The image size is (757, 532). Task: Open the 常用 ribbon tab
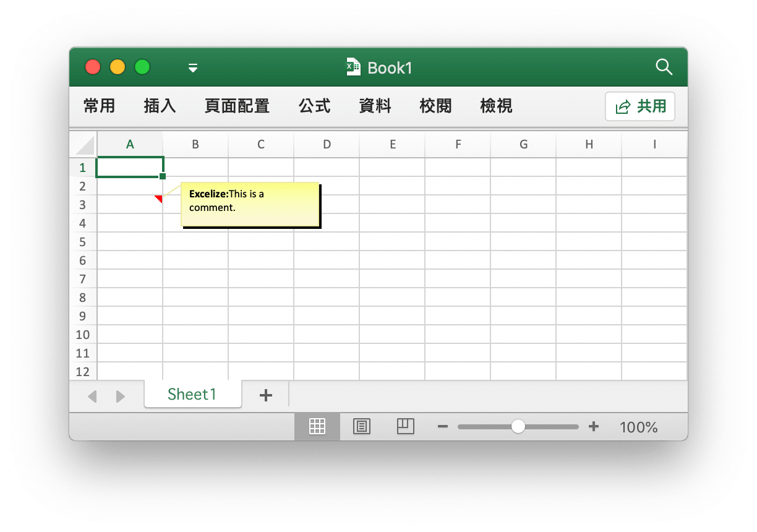click(x=99, y=106)
